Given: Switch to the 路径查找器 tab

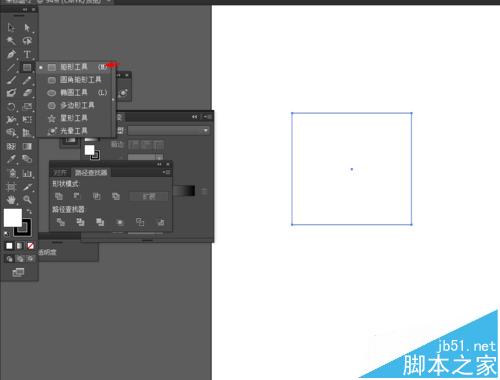Looking at the screenshot, I should [91, 172].
